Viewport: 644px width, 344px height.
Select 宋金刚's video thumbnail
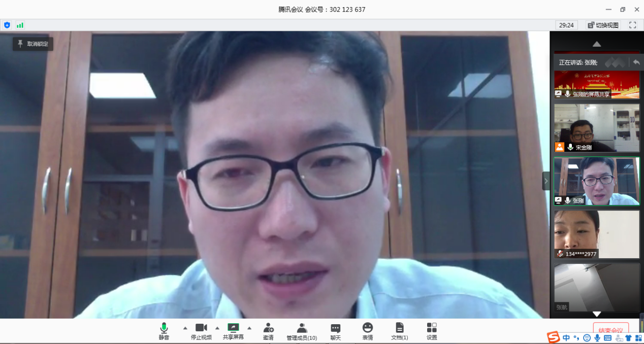tap(597, 128)
